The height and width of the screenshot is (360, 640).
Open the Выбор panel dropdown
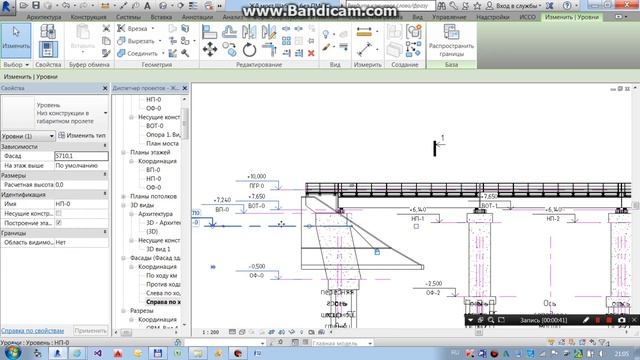pyautogui.click(x=16, y=64)
